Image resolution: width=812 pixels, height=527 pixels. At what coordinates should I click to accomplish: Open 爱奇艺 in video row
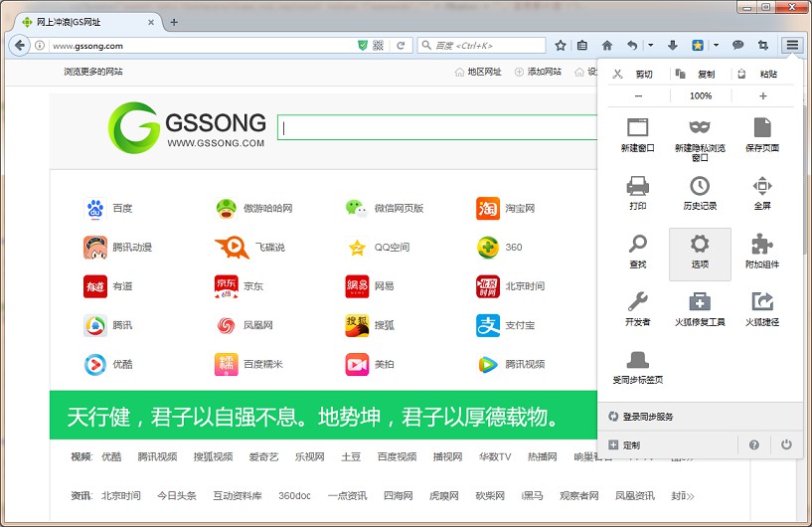263,456
